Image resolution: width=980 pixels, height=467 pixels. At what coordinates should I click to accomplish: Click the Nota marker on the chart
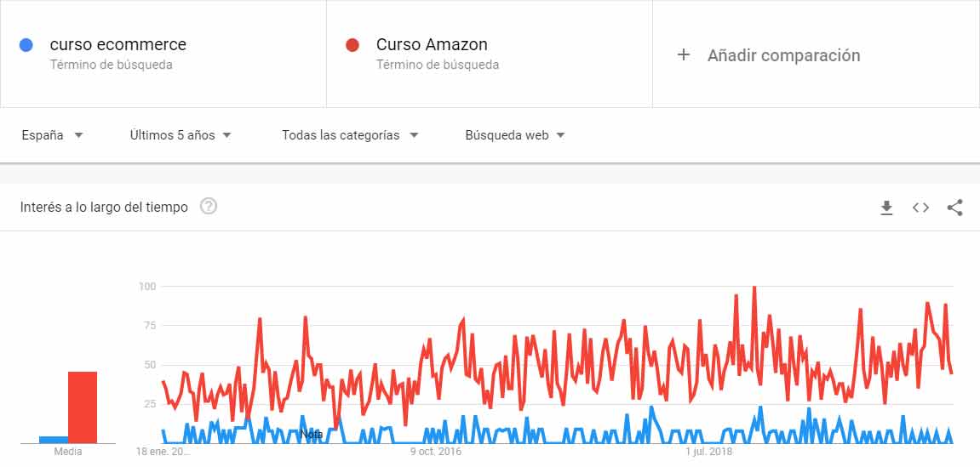point(312,435)
